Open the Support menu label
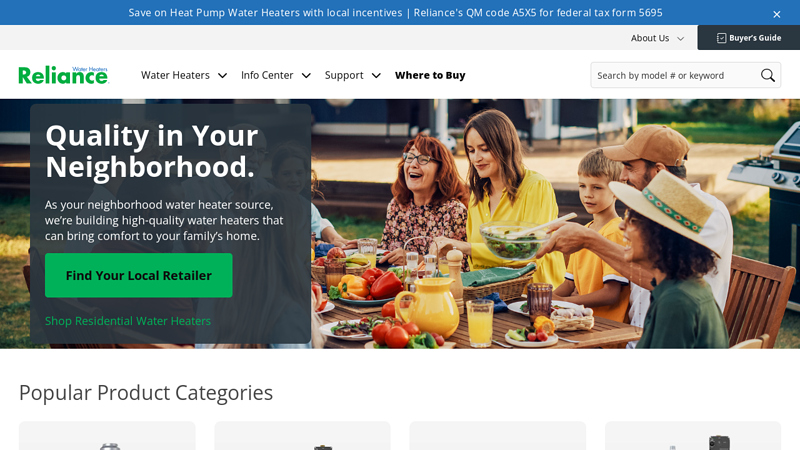Screen dimensions: 800x450 (x=344, y=75)
